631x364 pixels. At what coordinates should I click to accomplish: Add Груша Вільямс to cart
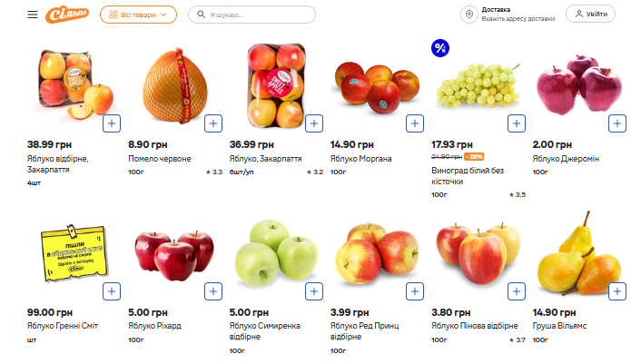point(618,291)
